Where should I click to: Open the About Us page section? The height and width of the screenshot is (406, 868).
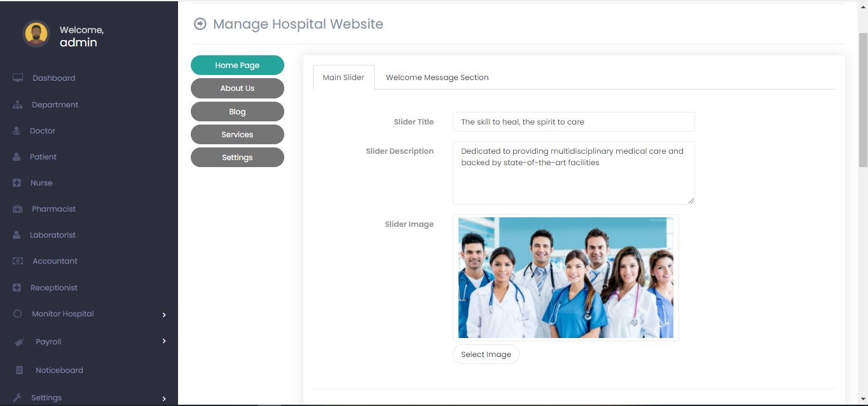(x=237, y=88)
